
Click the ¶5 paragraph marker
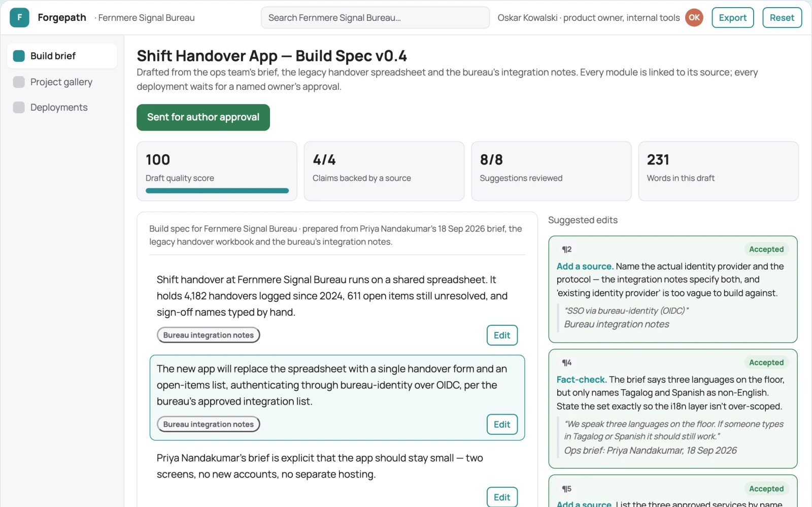point(567,489)
